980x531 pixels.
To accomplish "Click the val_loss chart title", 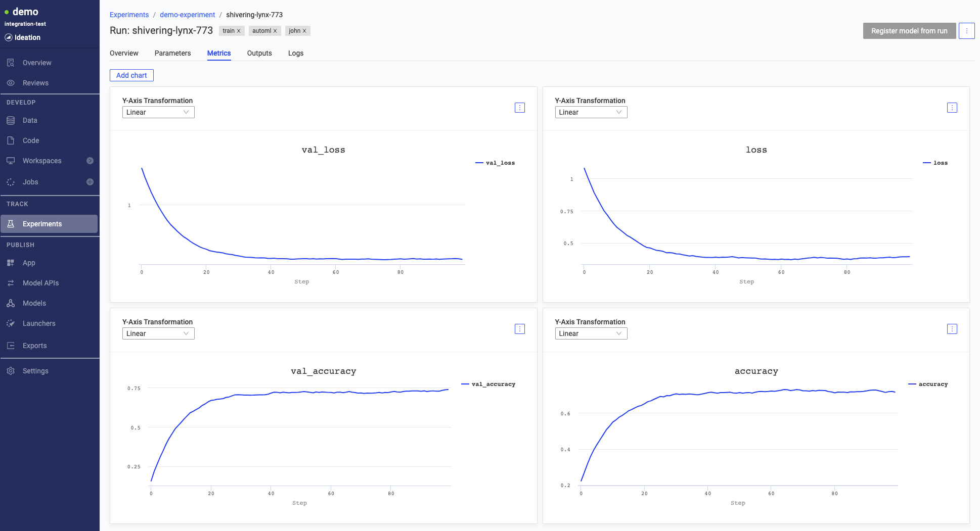I will 324,150.
